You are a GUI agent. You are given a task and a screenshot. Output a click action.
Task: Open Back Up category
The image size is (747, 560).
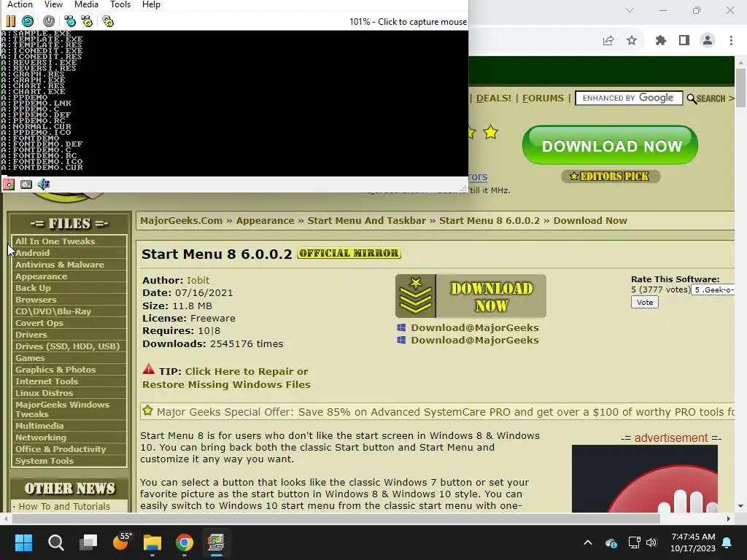point(33,288)
